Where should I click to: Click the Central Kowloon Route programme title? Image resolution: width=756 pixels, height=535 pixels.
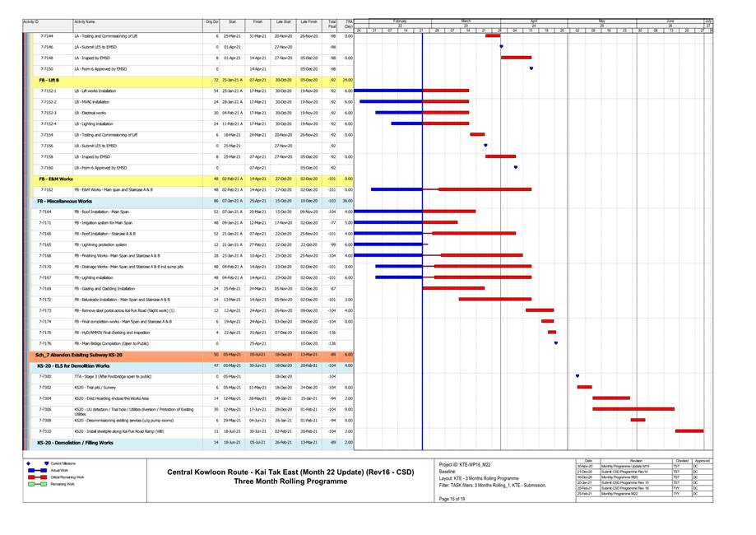(x=290, y=472)
